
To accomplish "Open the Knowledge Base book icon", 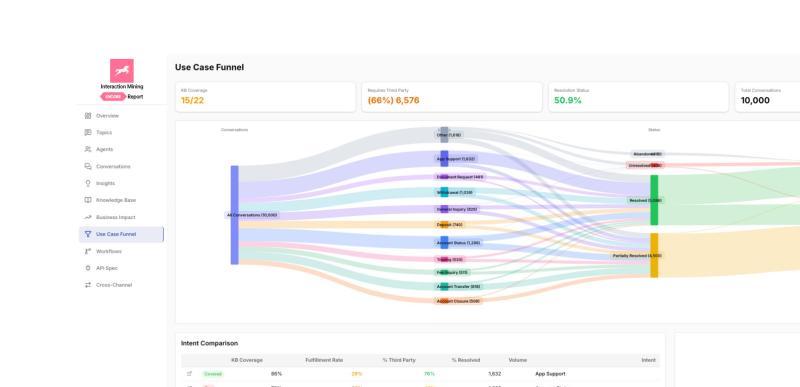I will 88,200.
